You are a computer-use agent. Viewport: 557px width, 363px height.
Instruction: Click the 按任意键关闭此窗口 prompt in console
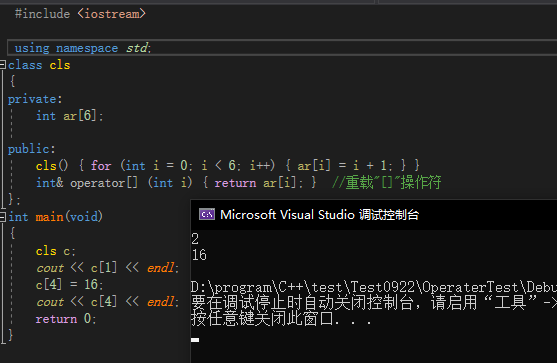[x=281, y=318]
